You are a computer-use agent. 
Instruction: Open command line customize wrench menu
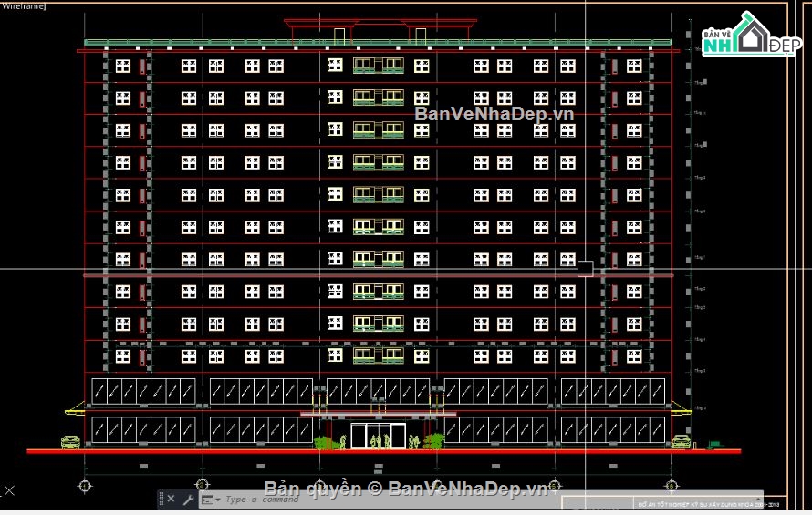point(188,499)
